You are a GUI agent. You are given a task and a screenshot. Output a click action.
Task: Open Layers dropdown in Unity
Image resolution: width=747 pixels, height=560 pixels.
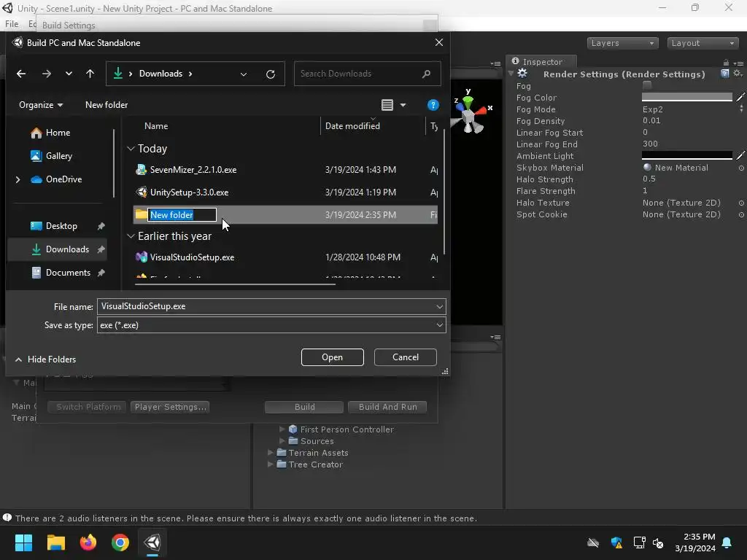click(x=622, y=43)
